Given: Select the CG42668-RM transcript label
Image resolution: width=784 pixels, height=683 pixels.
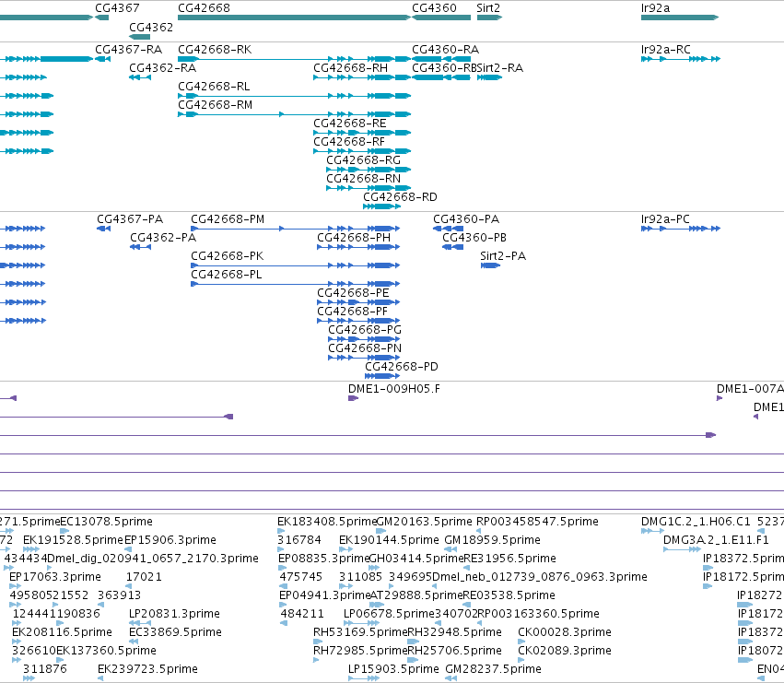Looking at the screenshot, I should tap(216, 105).
